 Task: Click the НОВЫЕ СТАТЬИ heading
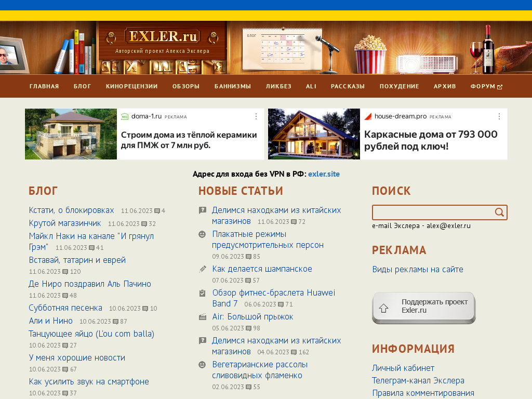click(241, 191)
